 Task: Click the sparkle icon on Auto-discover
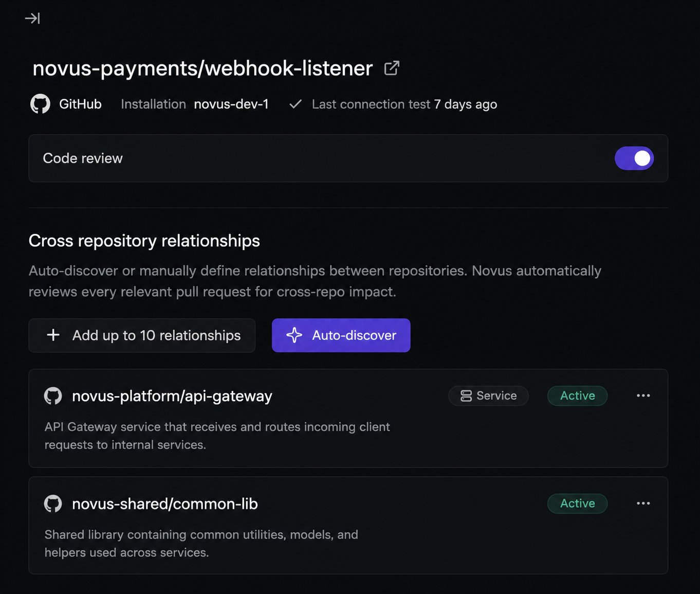pyautogui.click(x=294, y=335)
